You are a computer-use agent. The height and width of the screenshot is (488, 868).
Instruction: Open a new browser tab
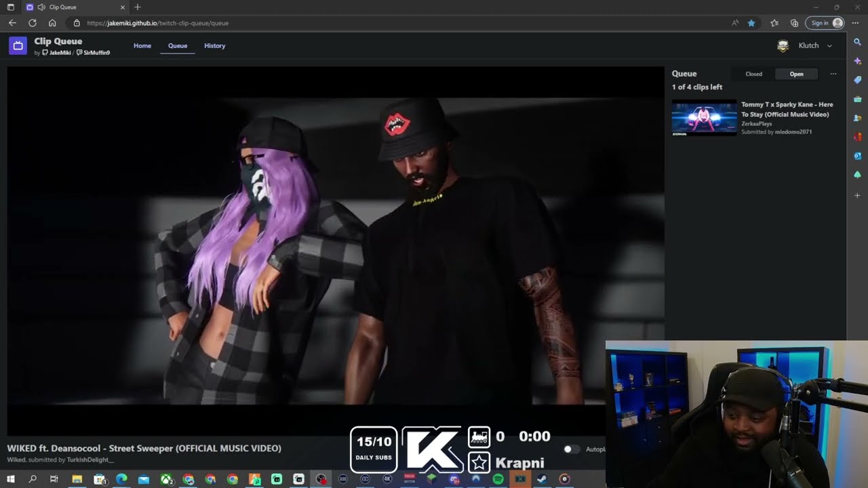[x=138, y=7]
